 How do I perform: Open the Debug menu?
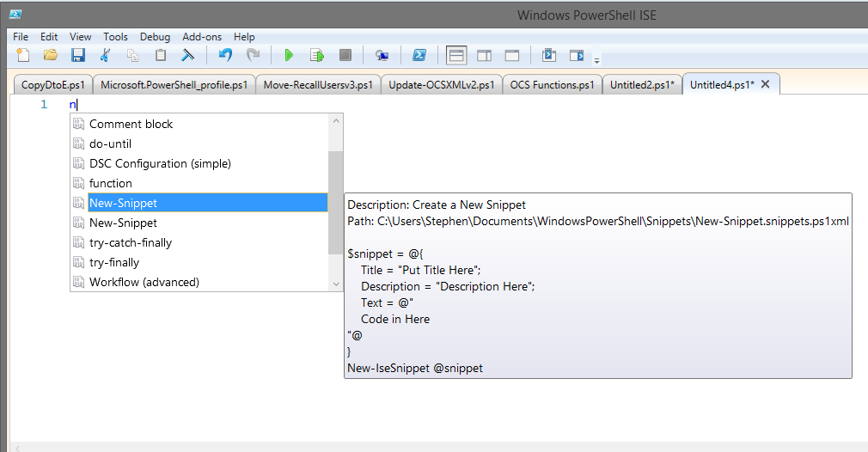155,36
